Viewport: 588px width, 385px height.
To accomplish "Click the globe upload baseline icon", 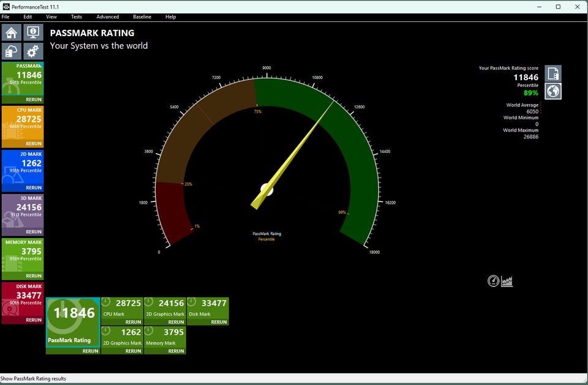I will click(x=553, y=91).
